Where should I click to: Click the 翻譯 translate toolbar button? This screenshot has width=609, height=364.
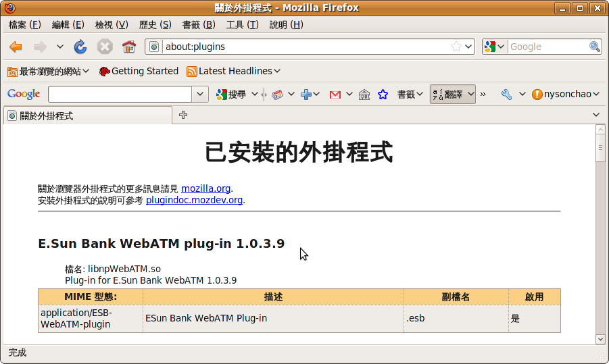pyautogui.click(x=447, y=95)
